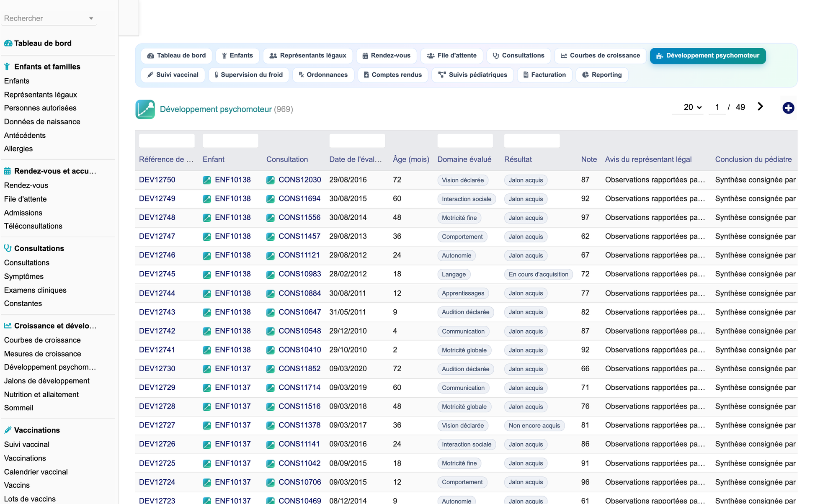Click Croissance et développement chart icon
Screen dimensions: 815x504
pos(8,325)
